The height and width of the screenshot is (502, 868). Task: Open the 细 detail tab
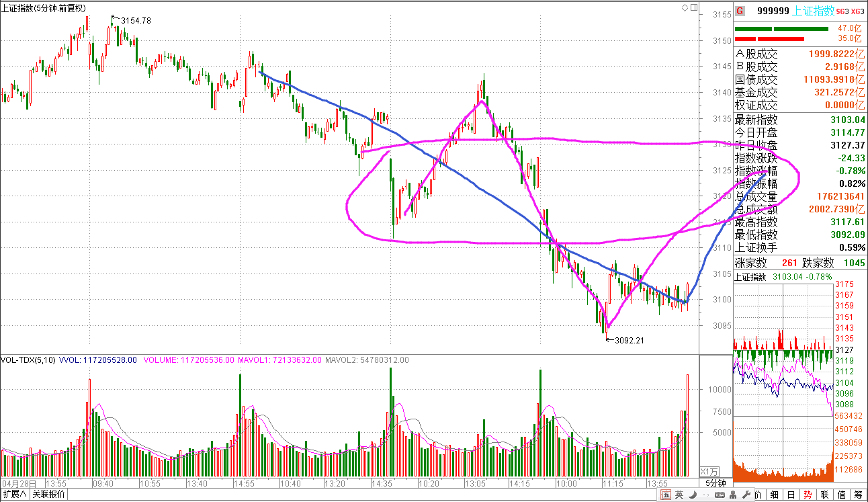774,495
